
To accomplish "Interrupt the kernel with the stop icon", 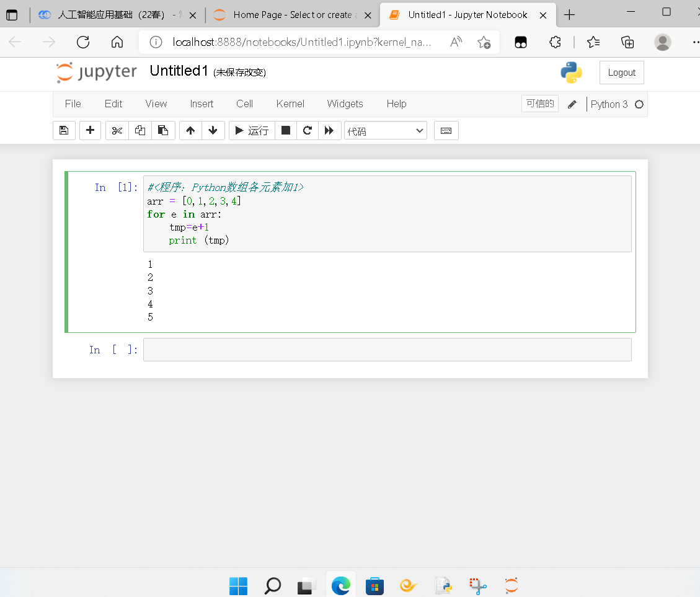I will pos(285,130).
